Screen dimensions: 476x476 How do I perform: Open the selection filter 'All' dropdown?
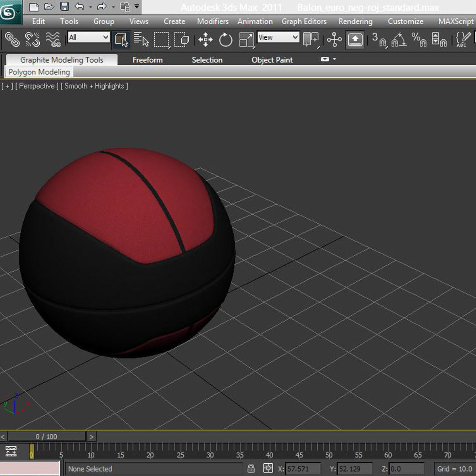[88, 37]
